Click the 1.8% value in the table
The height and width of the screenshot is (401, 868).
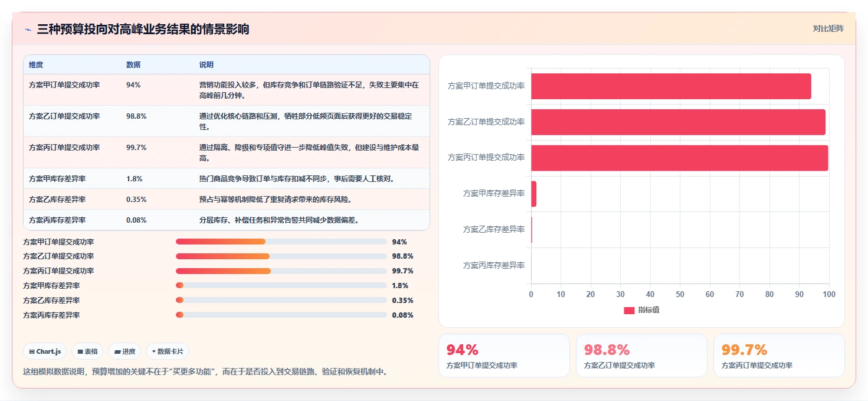pos(134,178)
